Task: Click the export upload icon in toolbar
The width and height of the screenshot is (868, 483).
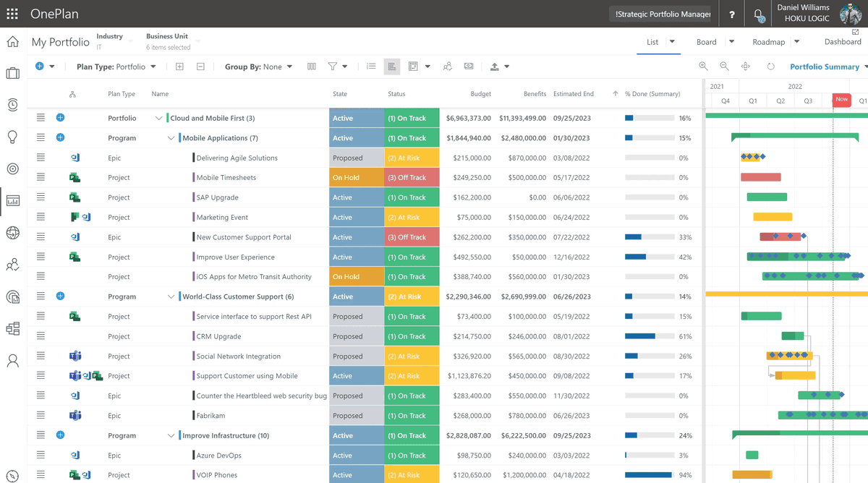Action: pyautogui.click(x=495, y=67)
